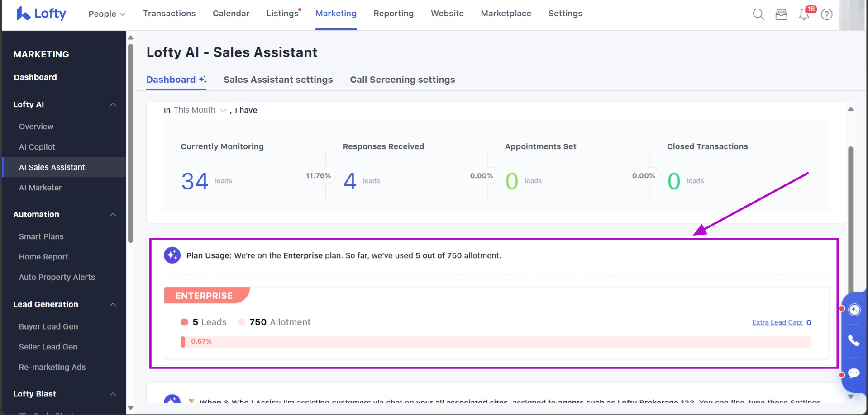Open the search magnifier icon
Viewport: 868px width, 415px height.
(758, 14)
